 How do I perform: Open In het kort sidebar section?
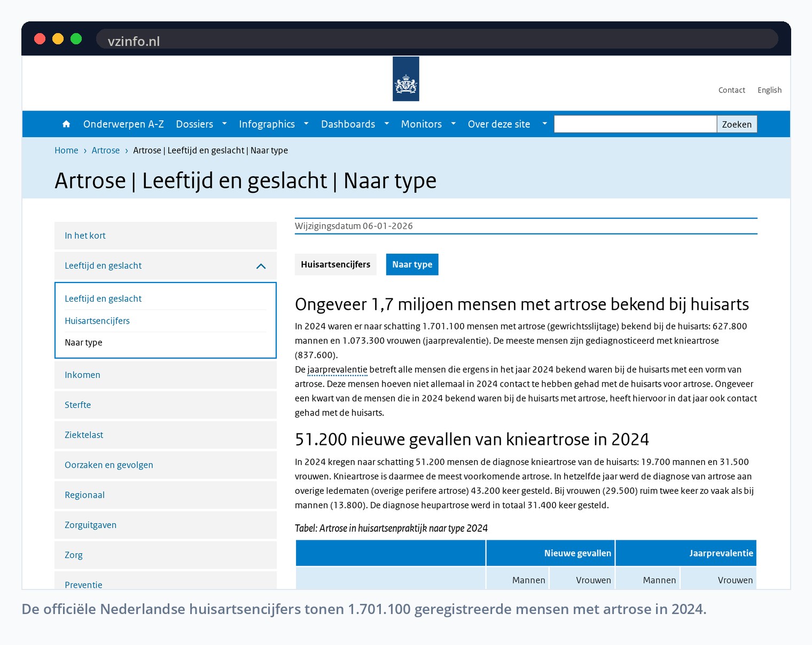coord(166,235)
